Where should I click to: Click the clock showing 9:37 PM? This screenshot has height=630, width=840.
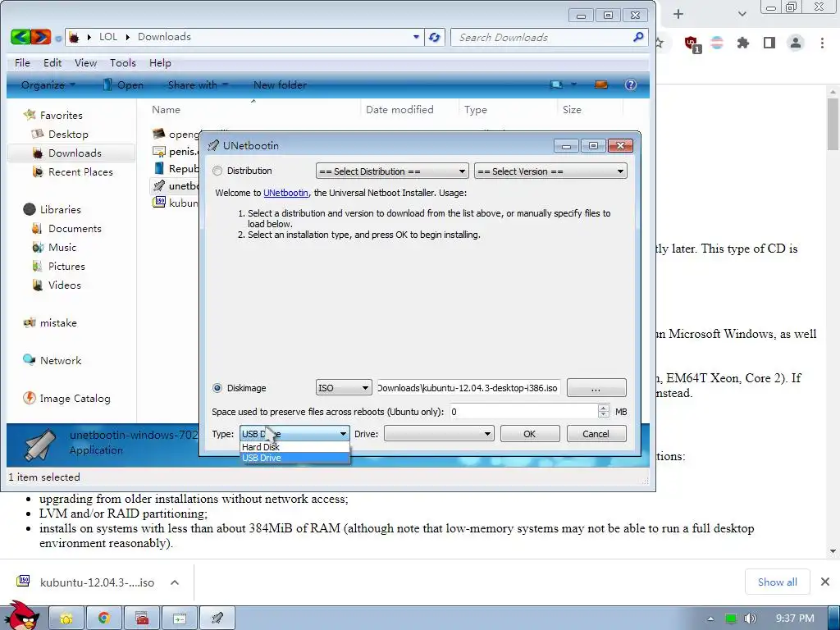[795, 619]
